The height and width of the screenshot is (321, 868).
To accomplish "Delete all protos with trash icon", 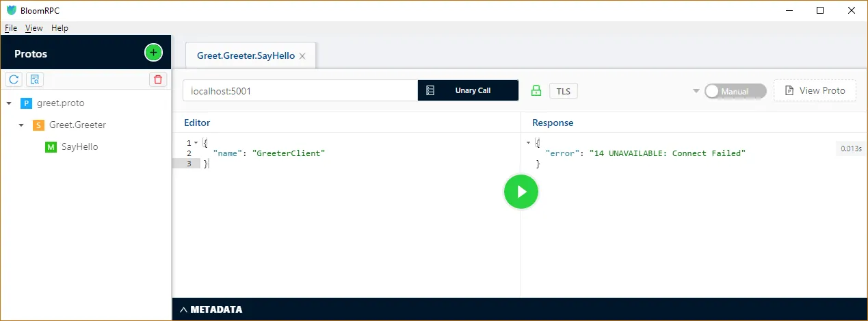I will (158, 79).
